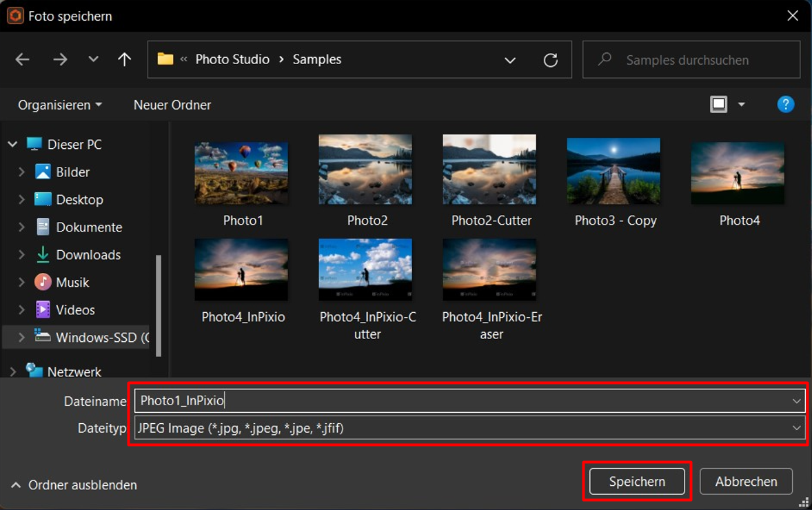Screen dimensions: 812x510
Task: Open the Organisieren menu
Action: coord(60,105)
